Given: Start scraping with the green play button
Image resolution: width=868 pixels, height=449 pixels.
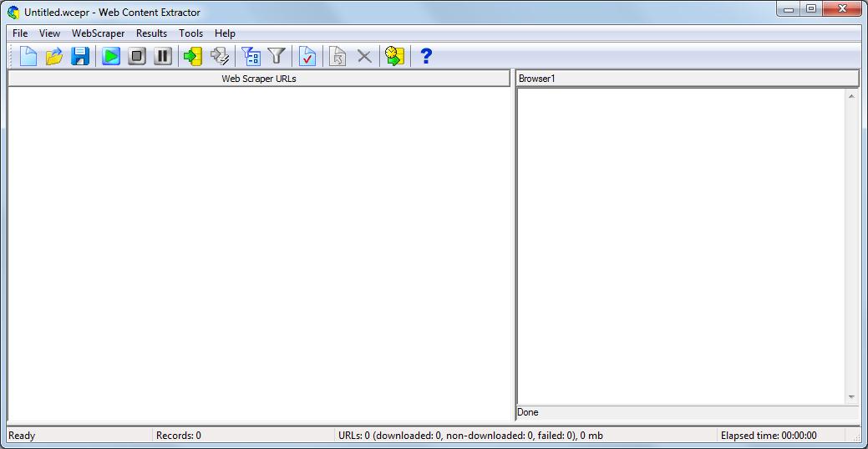Looking at the screenshot, I should (111, 56).
